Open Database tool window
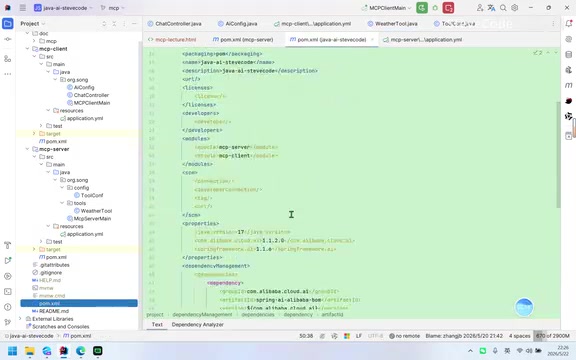 (x=569, y=55)
